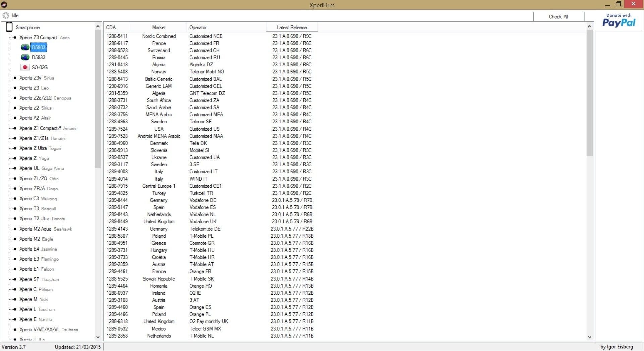This screenshot has height=351, width=644.
Task: Expand the Xperia Z3v Sirius node
Action: [15, 78]
